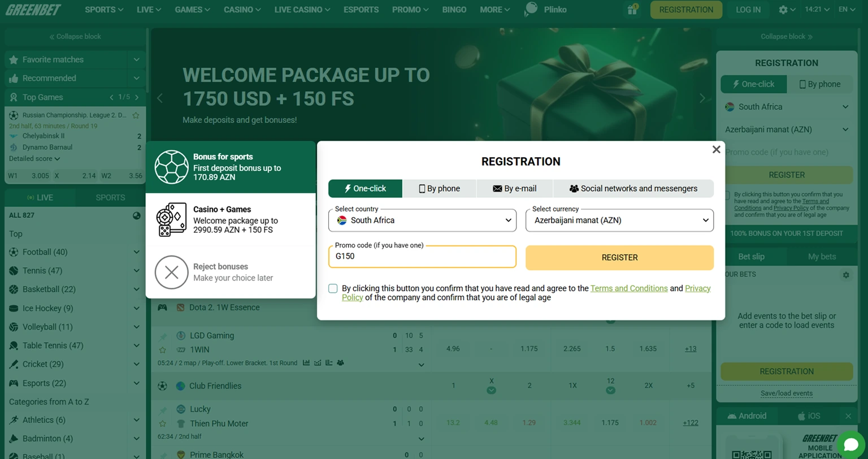Tick the Terms and Conditions checkbox in dialog
Screen dimensions: 868x459
(x=333, y=288)
